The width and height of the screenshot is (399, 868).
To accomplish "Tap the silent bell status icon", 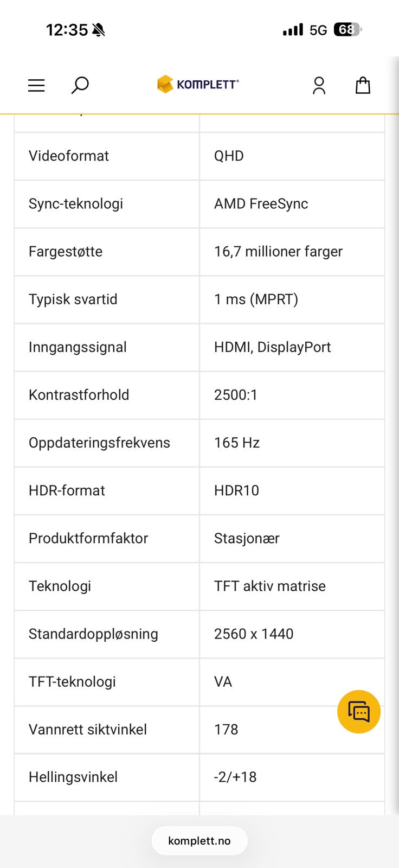I will [x=98, y=30].
